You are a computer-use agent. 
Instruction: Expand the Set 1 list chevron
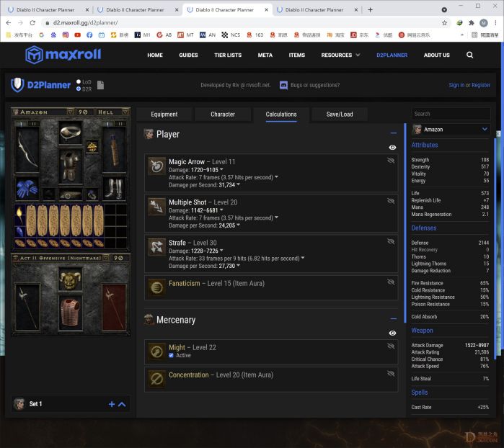[x=122, y=404]
